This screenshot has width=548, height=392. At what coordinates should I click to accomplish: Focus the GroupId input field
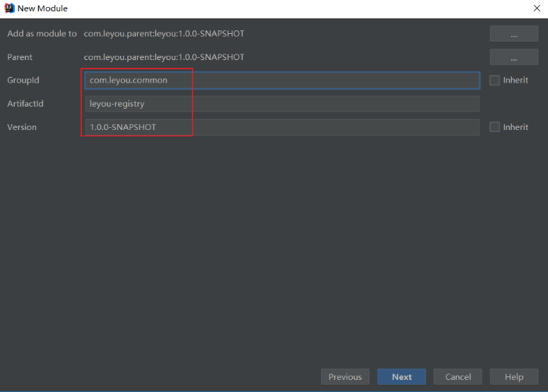coord(282,81)
